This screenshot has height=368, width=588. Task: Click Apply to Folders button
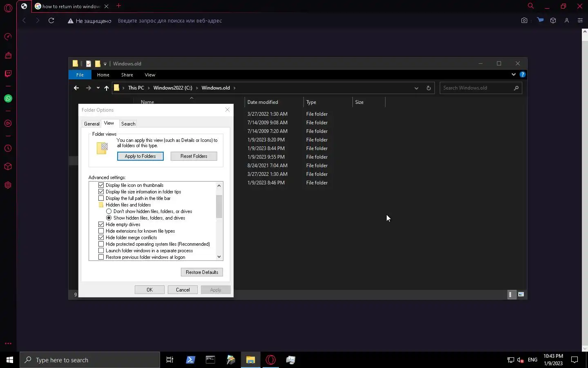[x=140, y=156]
